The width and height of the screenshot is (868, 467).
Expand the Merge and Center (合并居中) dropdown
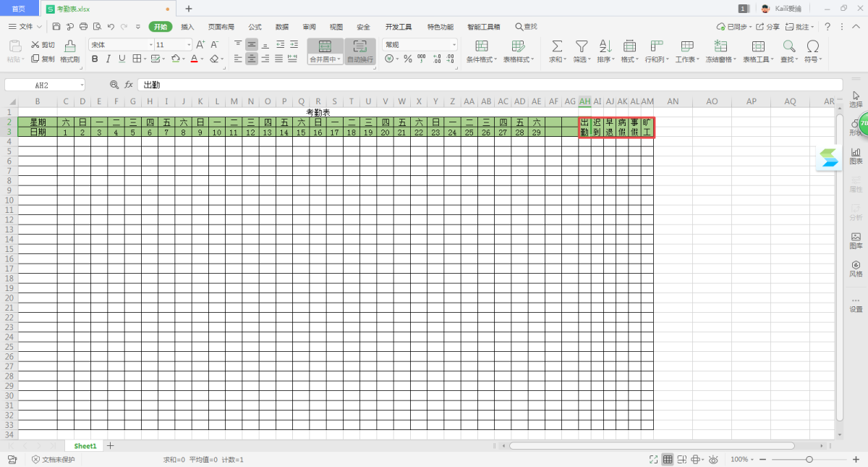pos(340,59)
